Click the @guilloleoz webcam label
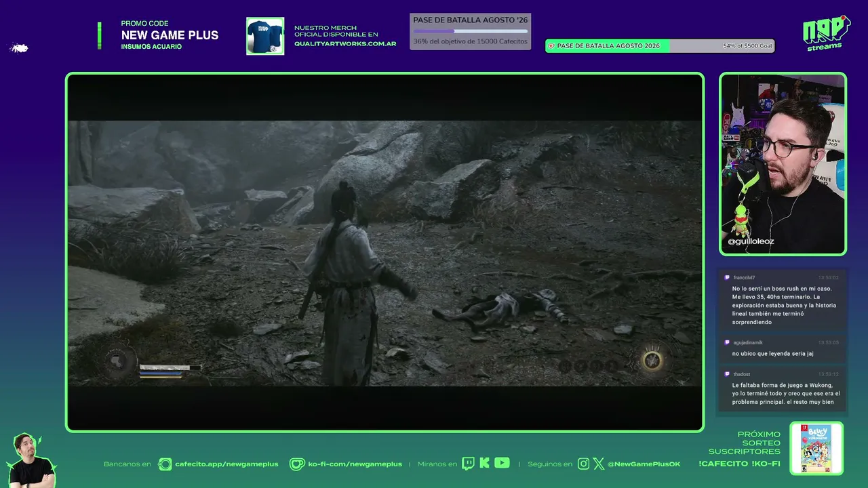Image resolution: width=868 pixels, height=488 pixels. (x=751, y=241)
